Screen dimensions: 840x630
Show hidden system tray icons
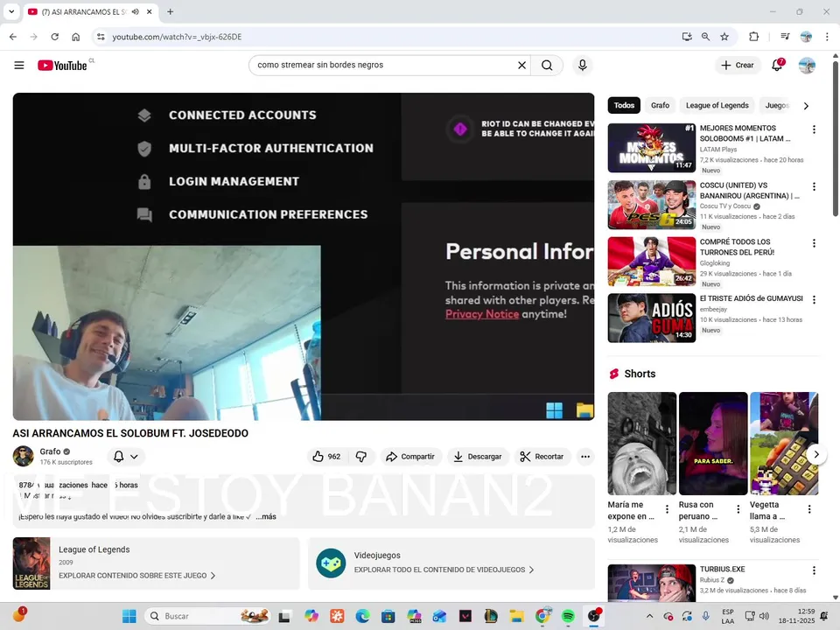(x=649, y=616)
